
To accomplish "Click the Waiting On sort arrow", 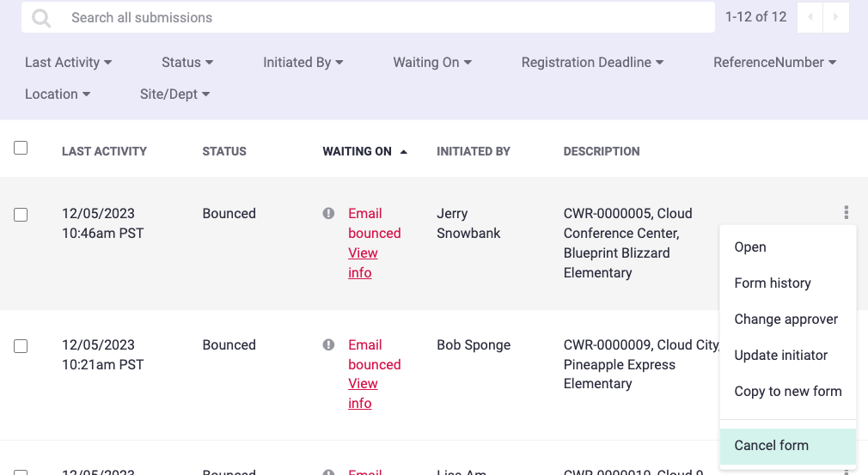I will (404, 152).
